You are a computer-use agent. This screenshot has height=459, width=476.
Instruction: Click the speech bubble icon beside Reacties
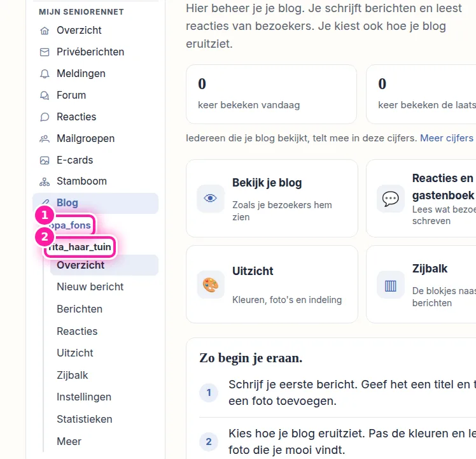pyautogui.click(x=45, y=117)
